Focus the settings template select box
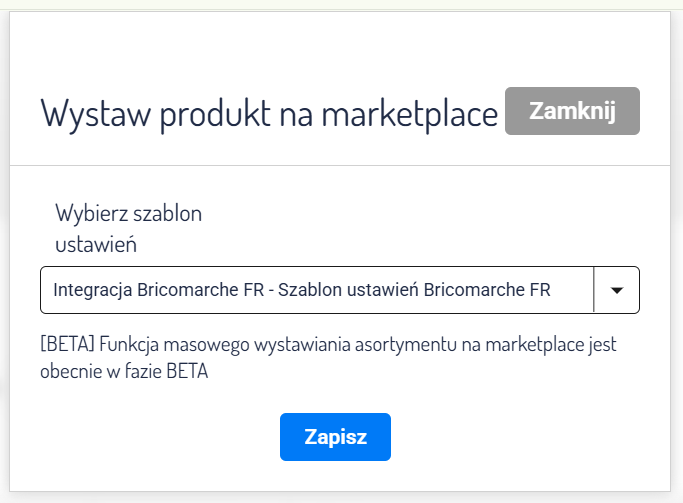This screenshot has width=683, height=503. [x=318, y=290]
